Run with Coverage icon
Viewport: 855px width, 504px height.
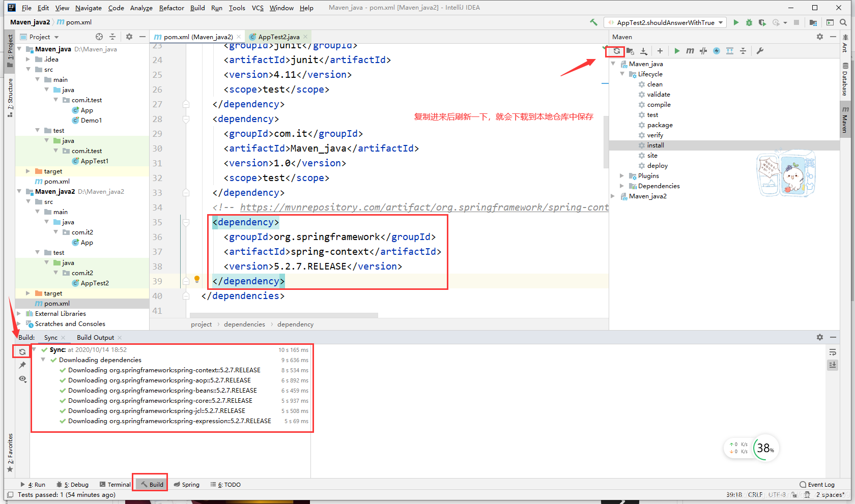(762, 22)
